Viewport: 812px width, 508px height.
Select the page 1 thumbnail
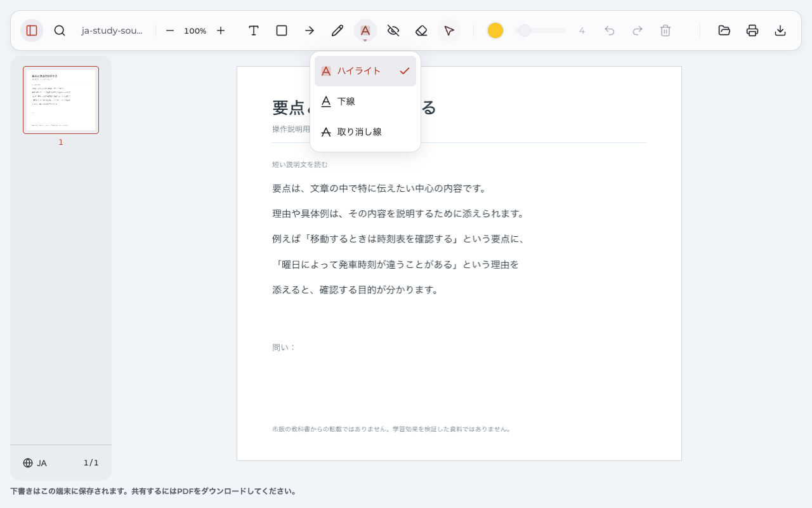pos(61,100)
